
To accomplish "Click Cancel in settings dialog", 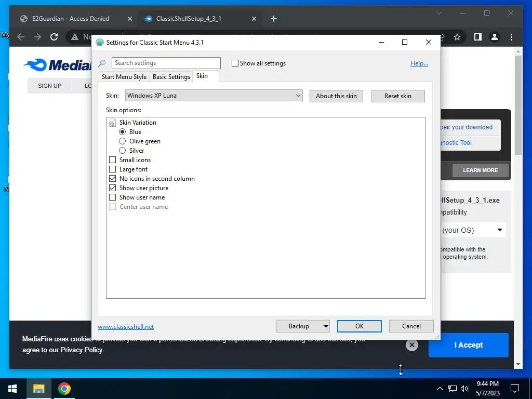I will click(x=411, y=326).
